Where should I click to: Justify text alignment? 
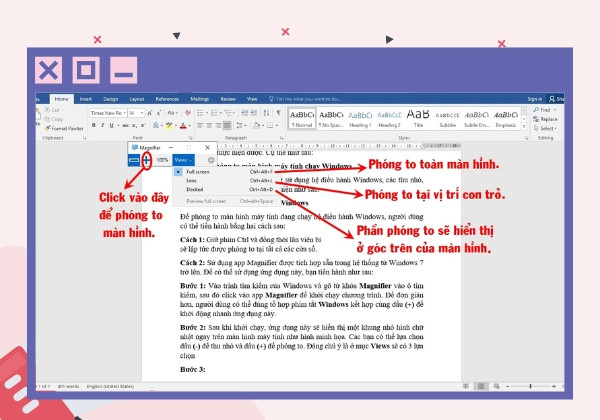point(227,125)
